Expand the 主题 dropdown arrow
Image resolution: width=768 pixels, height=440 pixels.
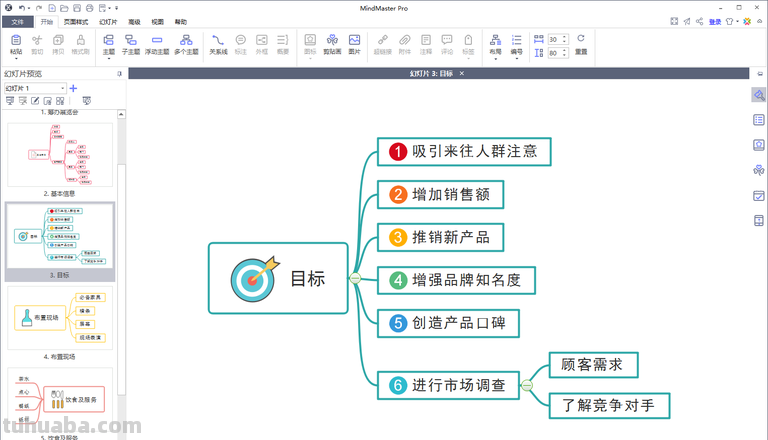click(x=109, y=59)
